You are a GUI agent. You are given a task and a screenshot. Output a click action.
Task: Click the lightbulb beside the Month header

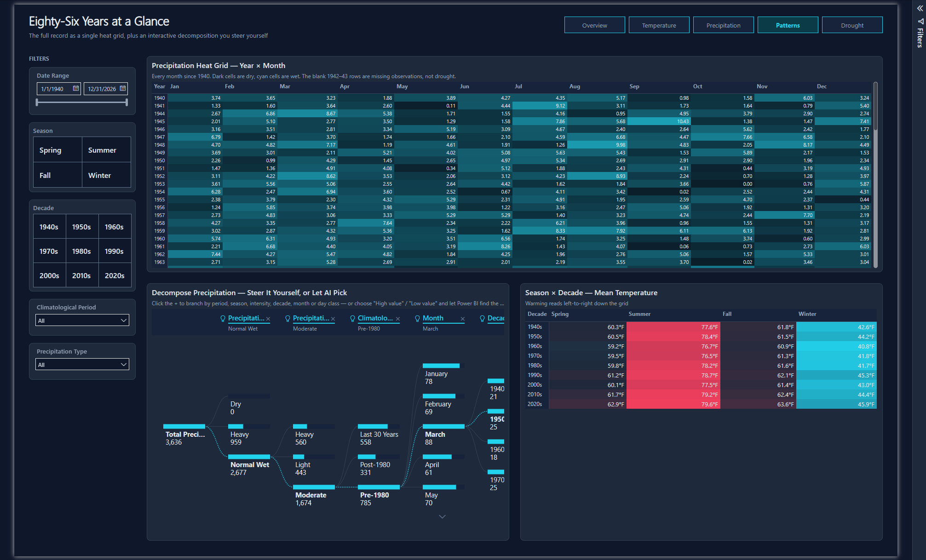pos(418,319)
